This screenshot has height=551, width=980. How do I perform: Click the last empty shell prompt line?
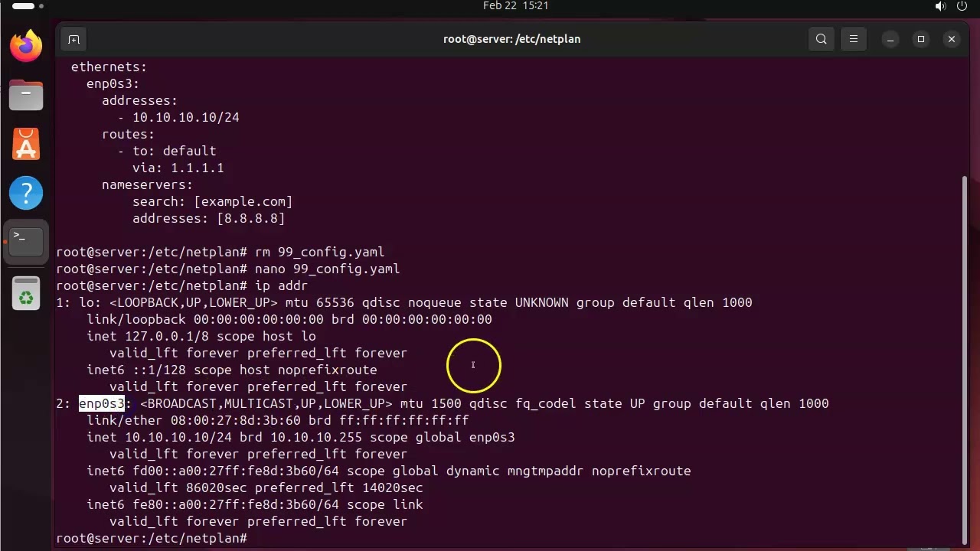pos(152,538)
